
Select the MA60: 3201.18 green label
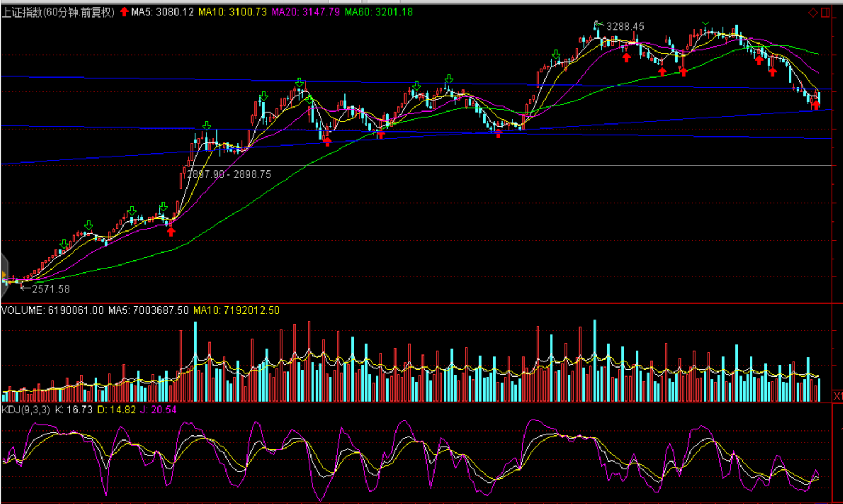click(378, 12)
